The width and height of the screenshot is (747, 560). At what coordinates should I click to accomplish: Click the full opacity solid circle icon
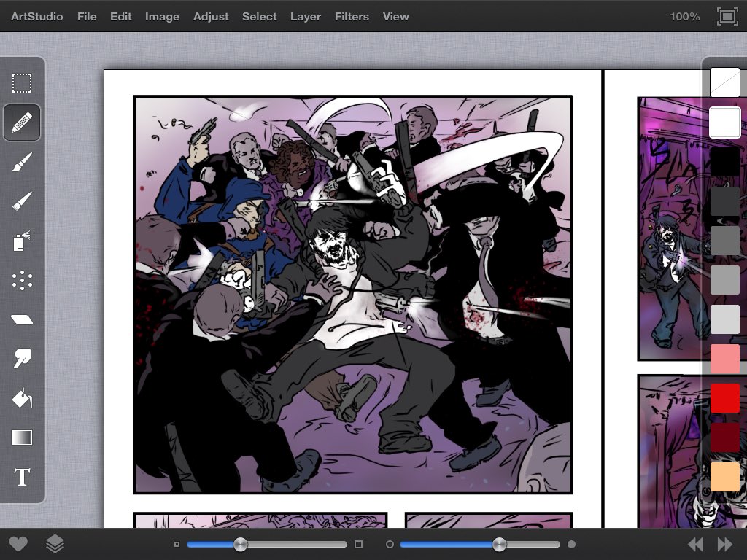point(572,544)
